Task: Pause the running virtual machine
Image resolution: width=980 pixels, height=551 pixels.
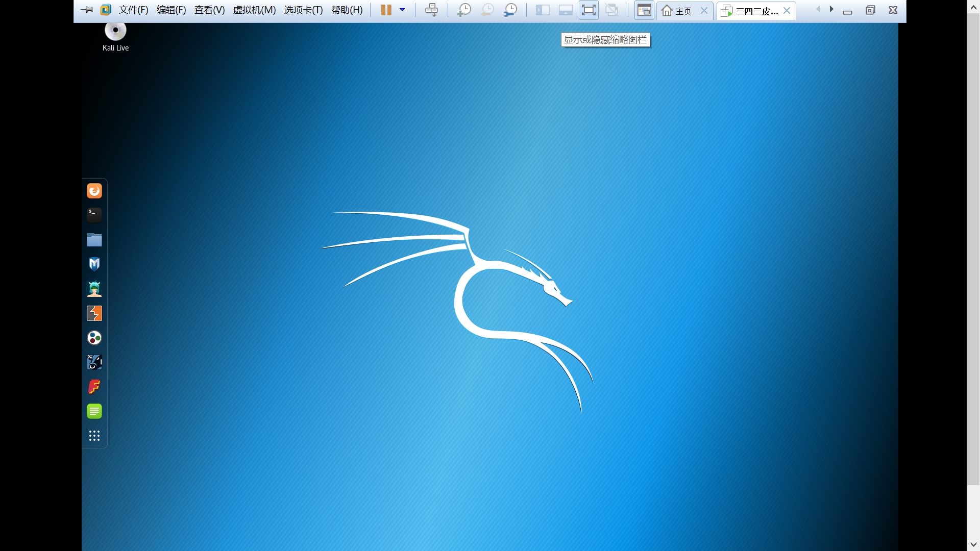Action: click(x=386, y=10)
